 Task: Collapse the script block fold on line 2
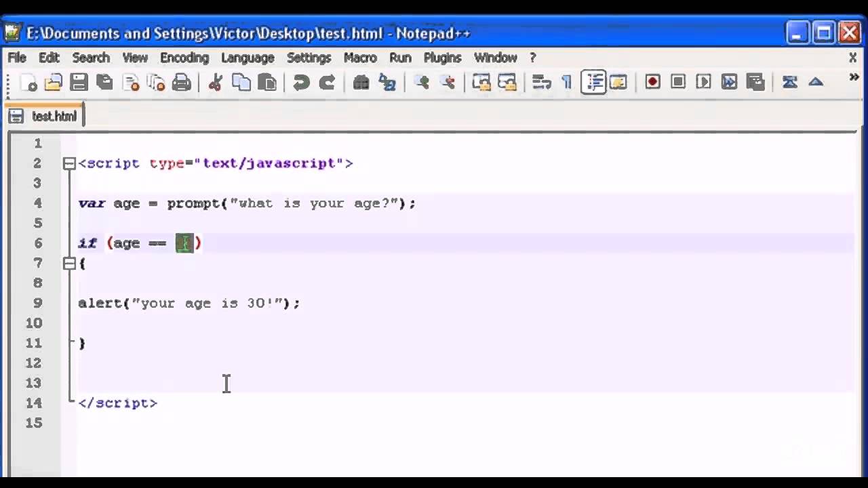[69, 163]
